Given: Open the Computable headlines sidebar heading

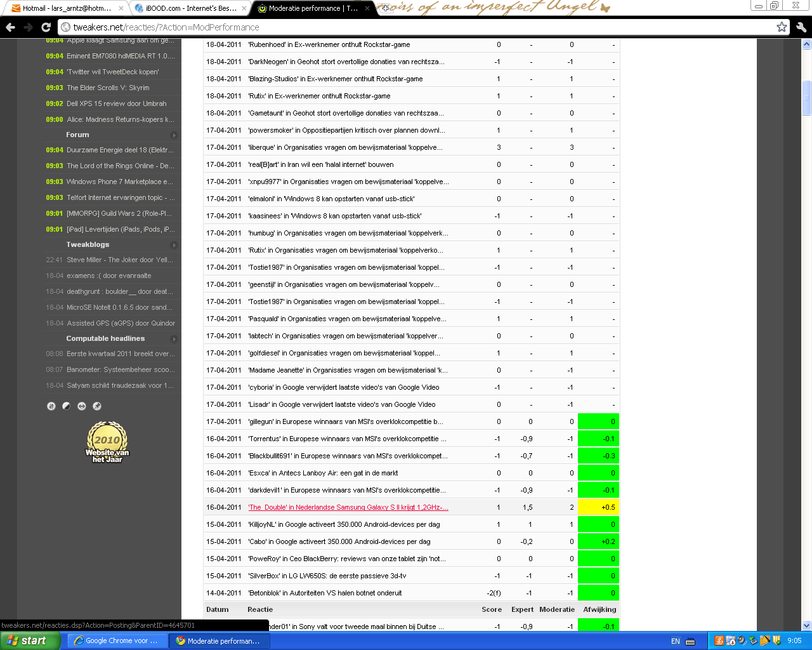Looking at the screenshot, I should click(x=105, y=339).
